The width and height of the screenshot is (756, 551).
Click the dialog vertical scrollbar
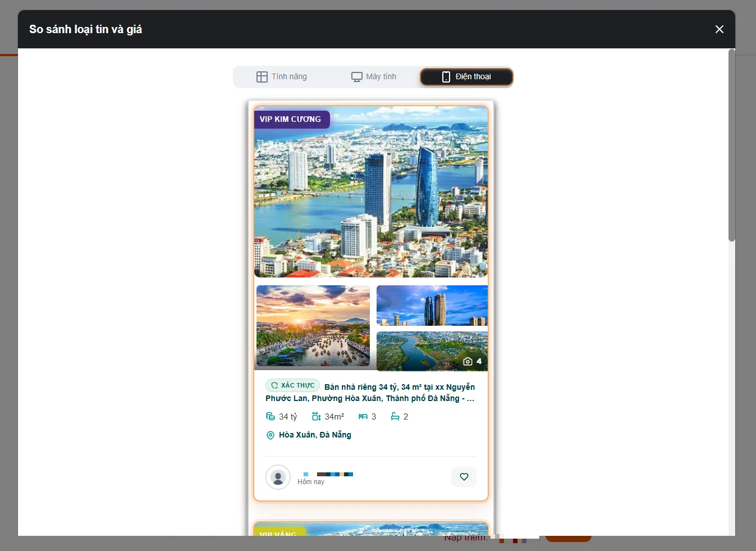(x=731, y=145)
